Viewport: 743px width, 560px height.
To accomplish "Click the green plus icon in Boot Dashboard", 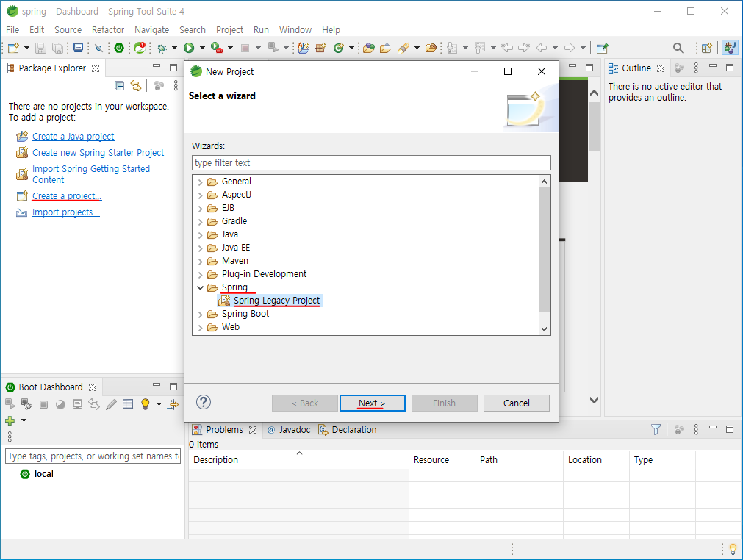I will point(10,420).
